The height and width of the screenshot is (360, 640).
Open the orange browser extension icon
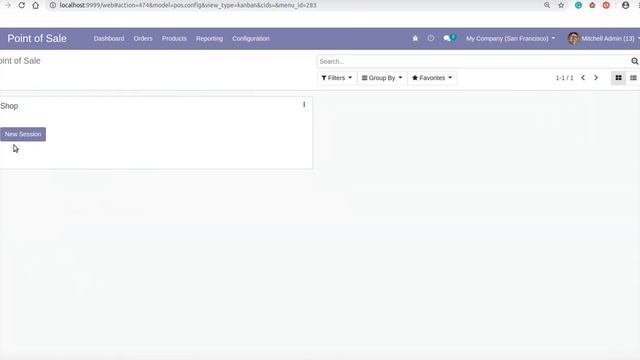point(592,5)
